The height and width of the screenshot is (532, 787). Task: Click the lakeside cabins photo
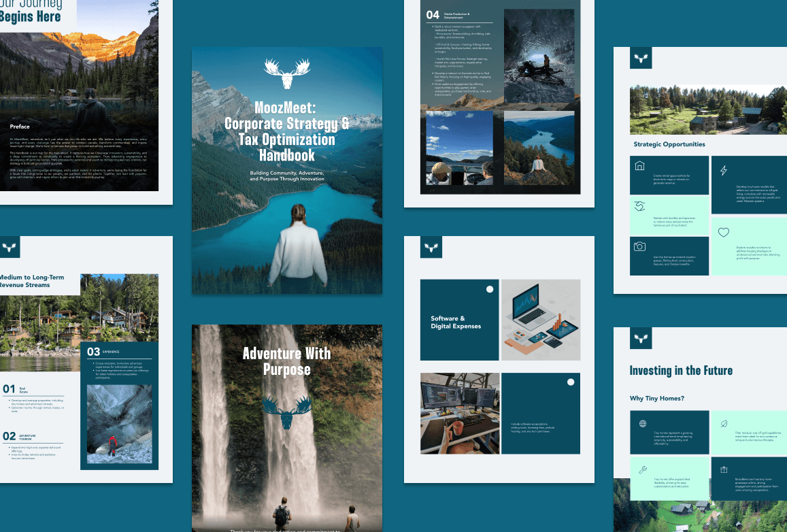tap(40, 334)
